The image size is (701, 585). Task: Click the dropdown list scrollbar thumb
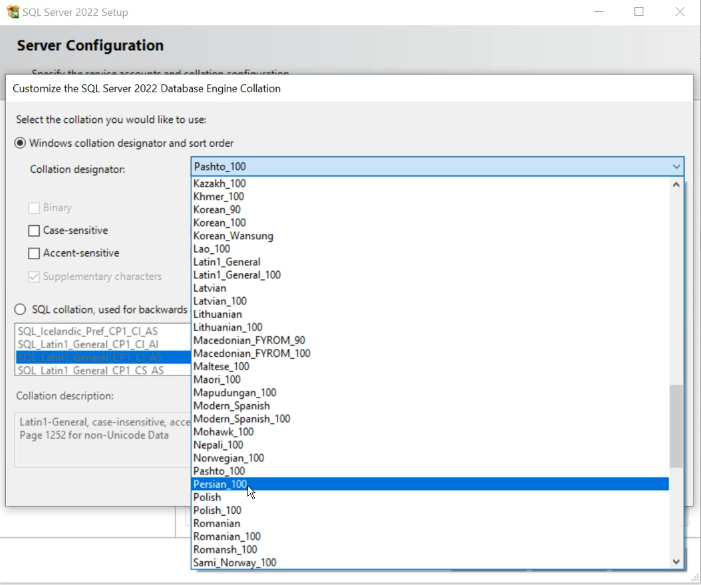coord(676,426)
